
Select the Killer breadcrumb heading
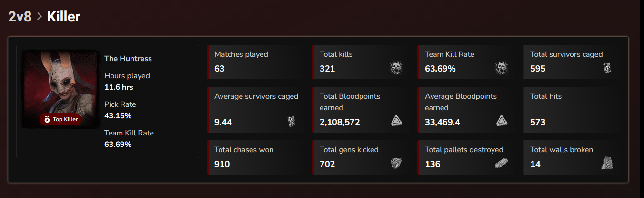[x=63, y=17]
